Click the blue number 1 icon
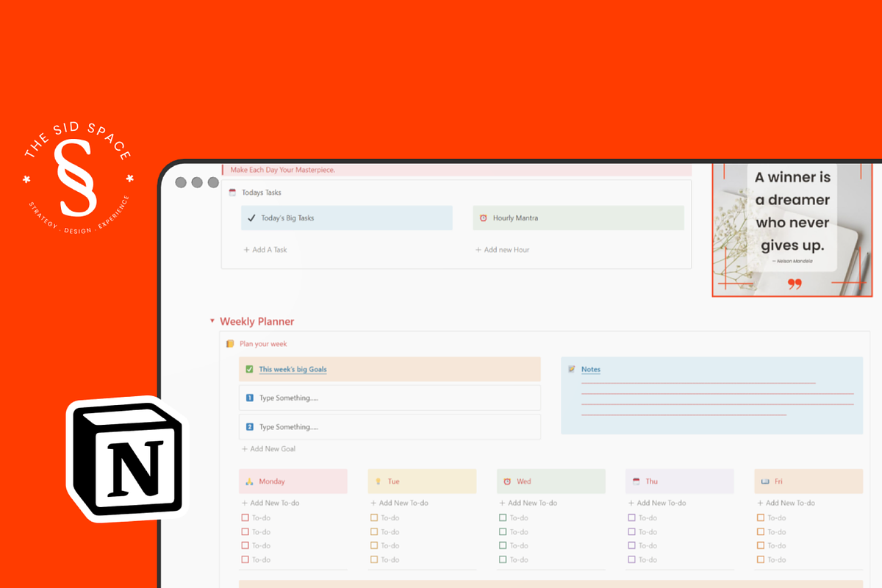 [249, 398]
